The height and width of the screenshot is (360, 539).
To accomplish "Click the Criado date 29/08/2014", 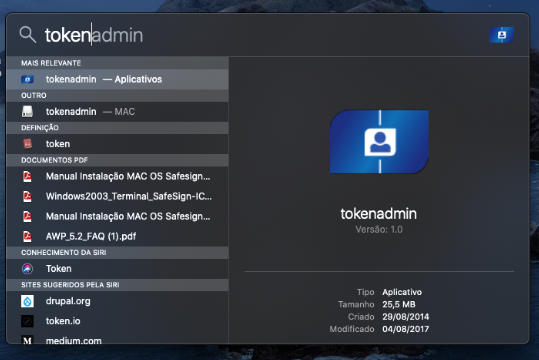I will click(406, 317).
